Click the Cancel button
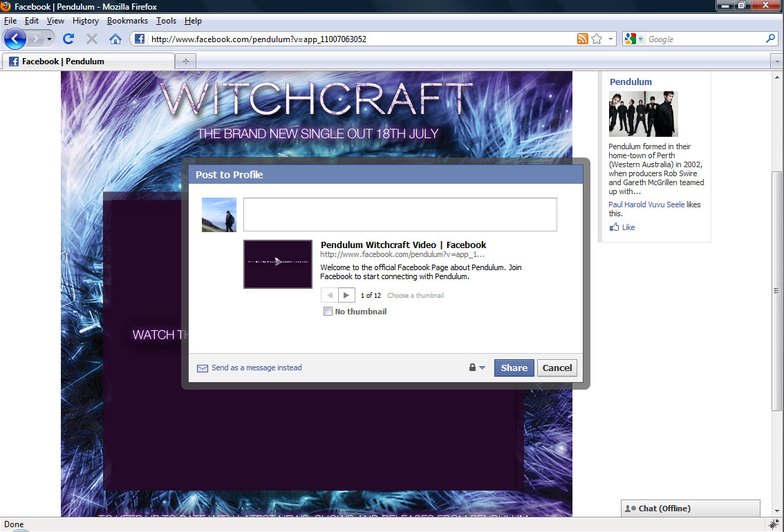The image size is (784, 532). 557,368
